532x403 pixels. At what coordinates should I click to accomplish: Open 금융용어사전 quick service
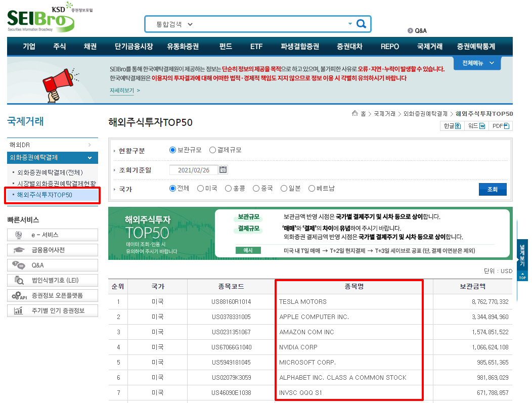pos(53,250)
